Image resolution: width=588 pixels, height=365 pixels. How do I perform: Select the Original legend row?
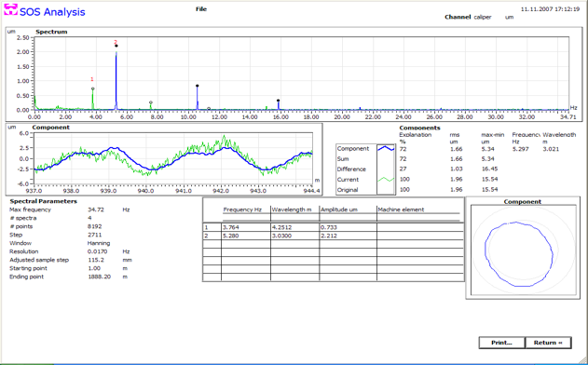[365, 190]
